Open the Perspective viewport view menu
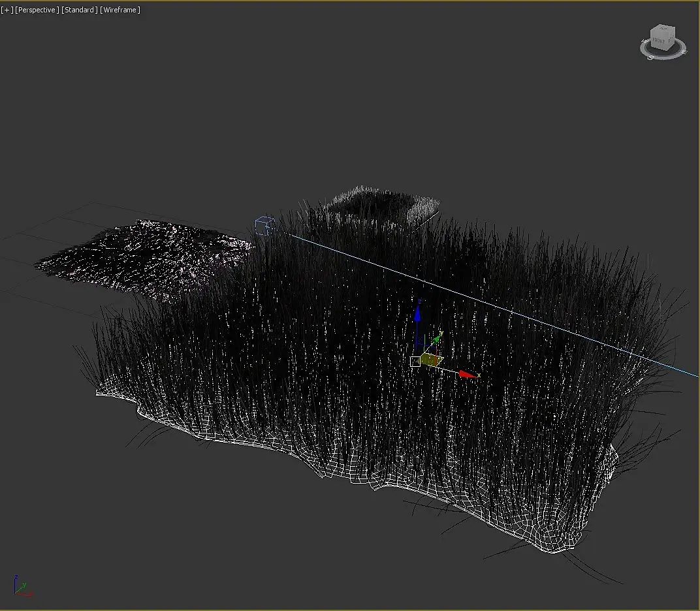The height and width of the screenshot is (611, 700). (x=37, y=10)
